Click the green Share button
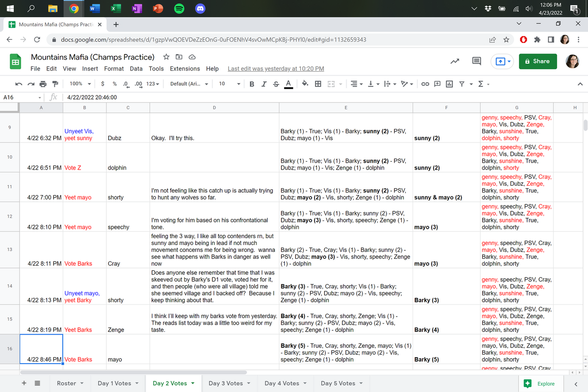This screenshot has height=392, width=588. point(537,61)
